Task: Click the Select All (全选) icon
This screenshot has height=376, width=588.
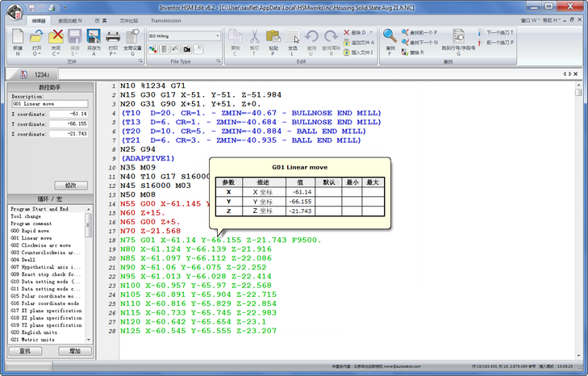Action: [293, 37]
